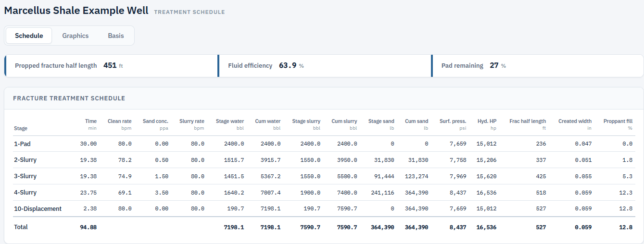Click sand concentration 3.50 in 4-Slurry row
This screenshot has width=644, height=244.
pos(162,193)
